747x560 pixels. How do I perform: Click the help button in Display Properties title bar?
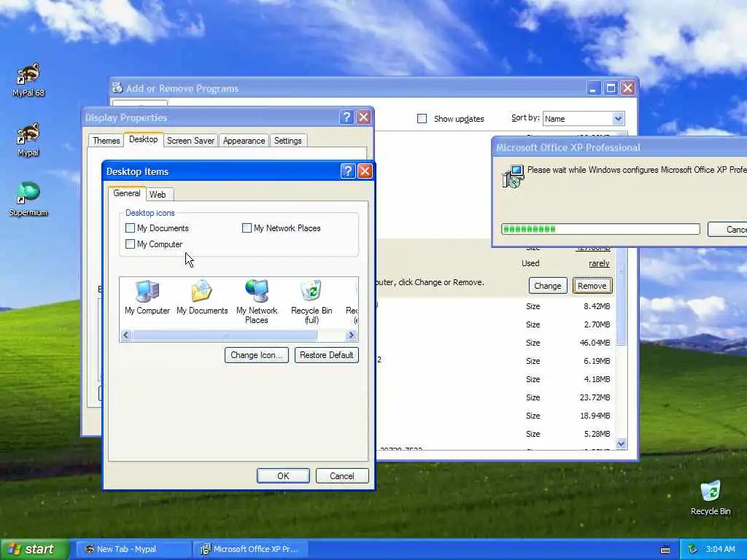point(347,117)
